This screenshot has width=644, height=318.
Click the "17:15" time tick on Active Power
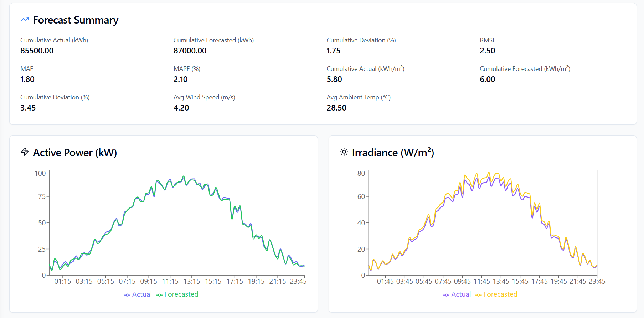(x=235, y=281)
